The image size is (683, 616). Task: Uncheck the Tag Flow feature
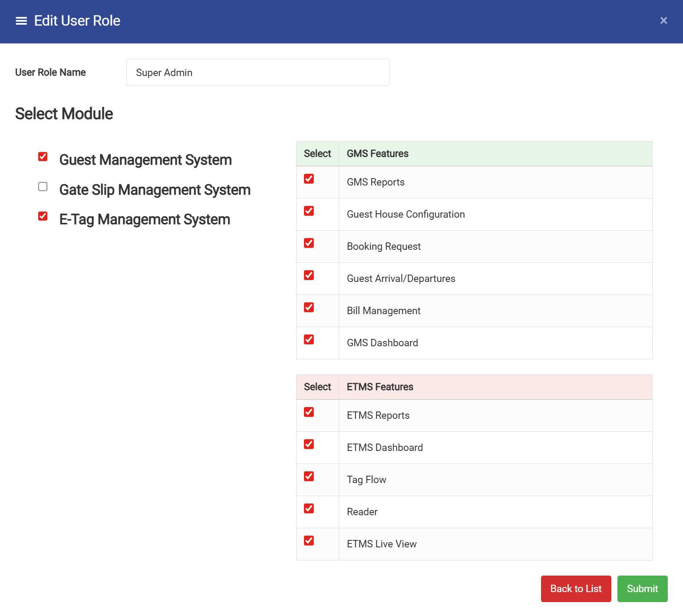(x=309, y=477)
